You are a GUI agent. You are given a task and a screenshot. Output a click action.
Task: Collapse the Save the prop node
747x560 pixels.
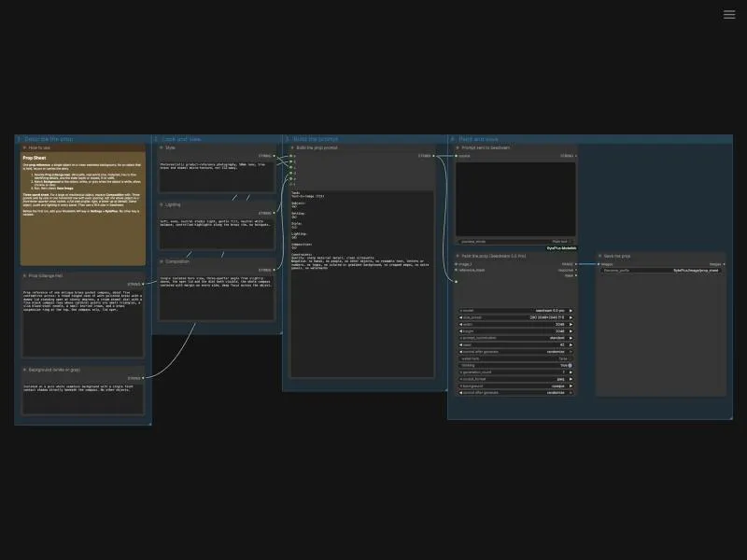coord(599,256)
